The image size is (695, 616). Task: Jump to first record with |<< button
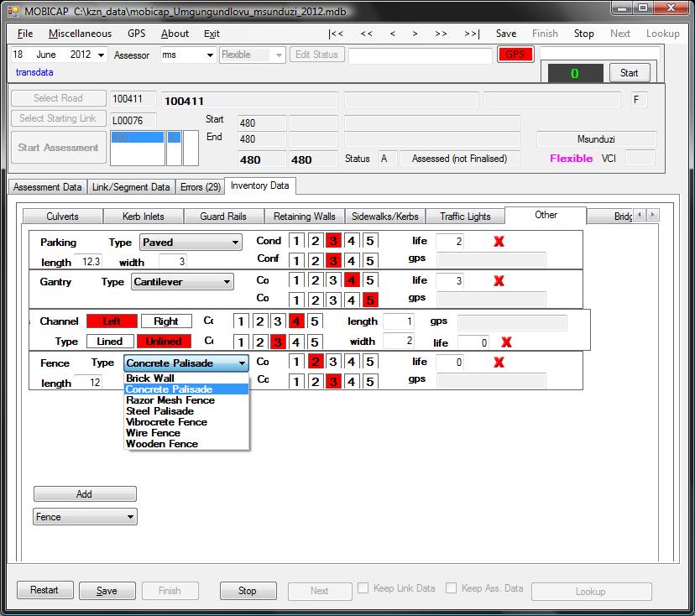336,34
